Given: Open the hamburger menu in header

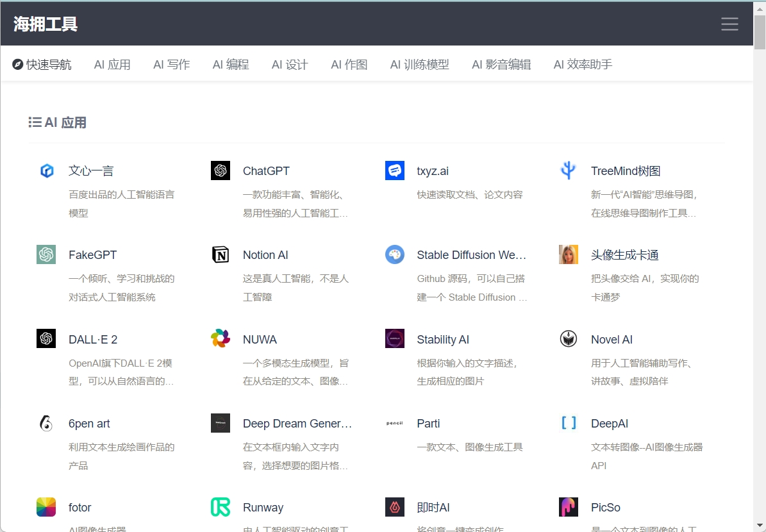Looking at the screenshot, I should point(729,24).
